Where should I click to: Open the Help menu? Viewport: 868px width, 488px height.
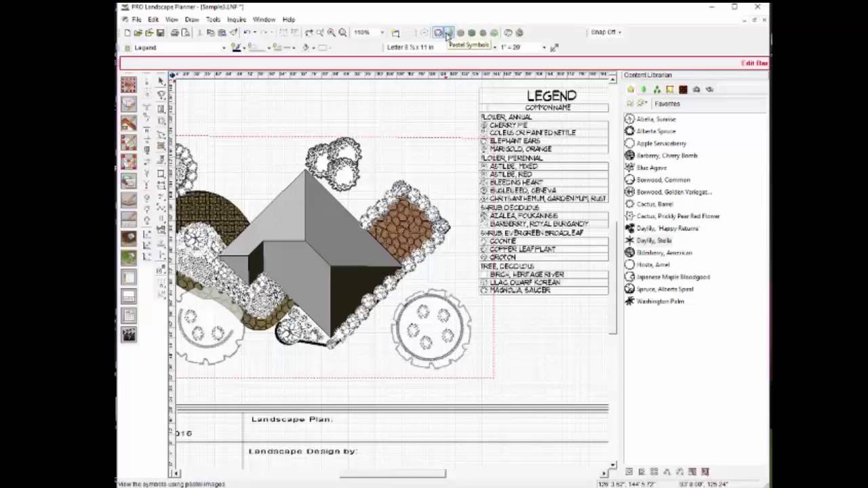[x=289, y=20]
